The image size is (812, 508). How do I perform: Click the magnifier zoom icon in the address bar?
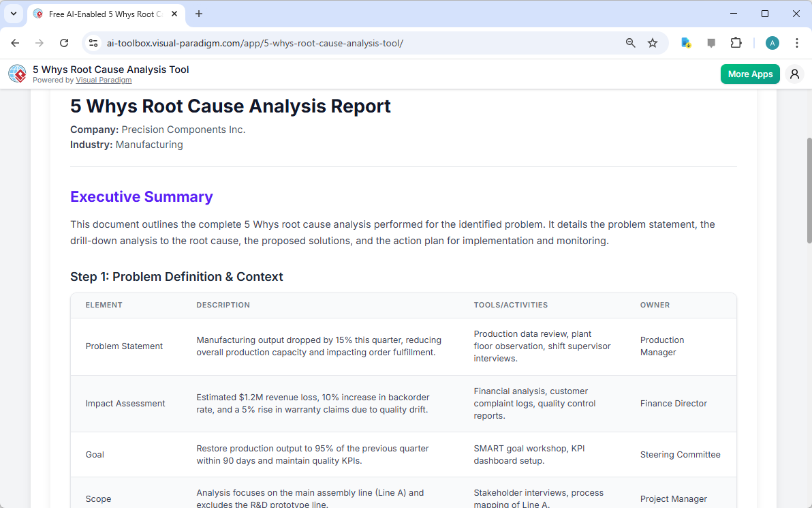click(630, 42)
